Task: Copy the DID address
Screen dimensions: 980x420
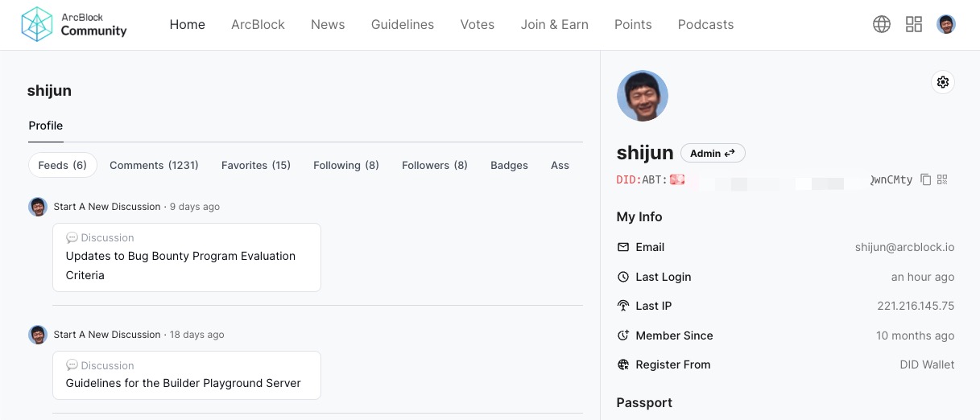Action: pyautogui.click(x=926, y=179)
